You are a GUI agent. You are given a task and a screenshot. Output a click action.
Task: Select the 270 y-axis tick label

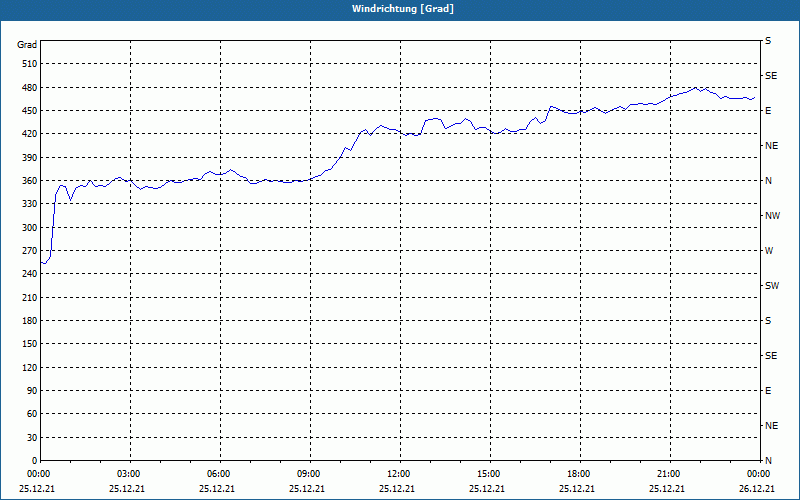click(x=31, y=251)
